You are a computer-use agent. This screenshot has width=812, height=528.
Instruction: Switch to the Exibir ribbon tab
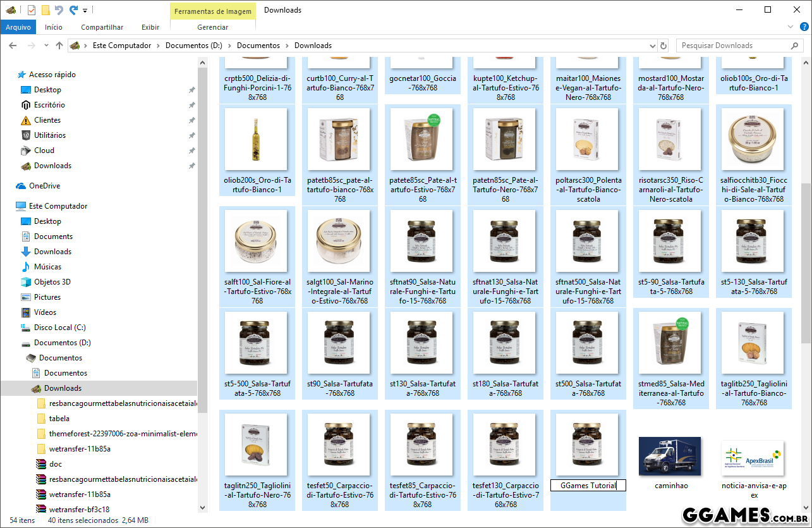pyautogui.click(x=150, y=27)
